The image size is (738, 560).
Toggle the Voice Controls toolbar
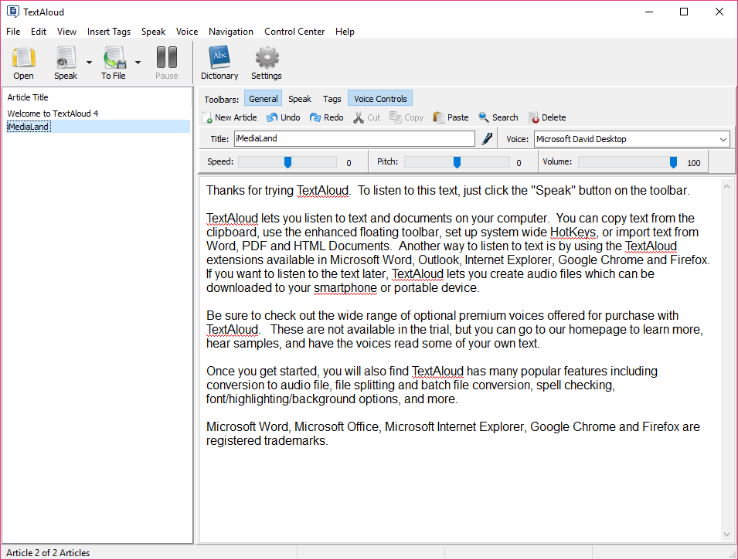click(x=380, y=99)
